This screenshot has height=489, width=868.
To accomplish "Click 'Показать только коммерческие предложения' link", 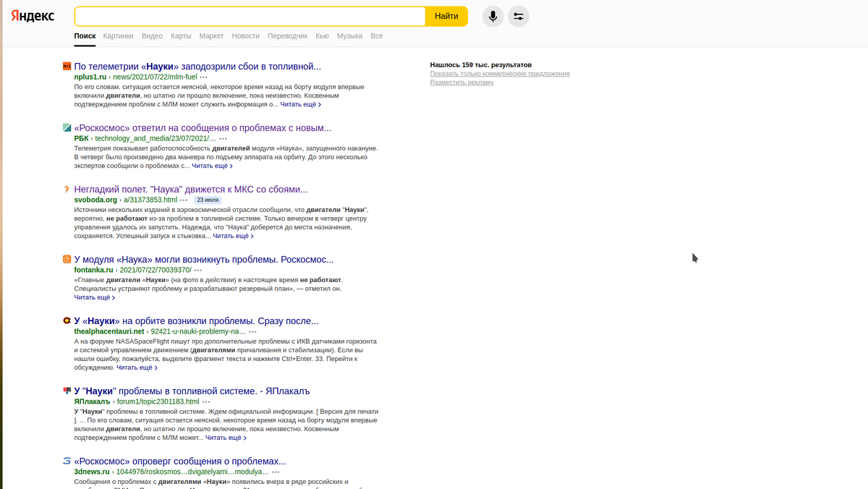I will [x=500, y=74].
